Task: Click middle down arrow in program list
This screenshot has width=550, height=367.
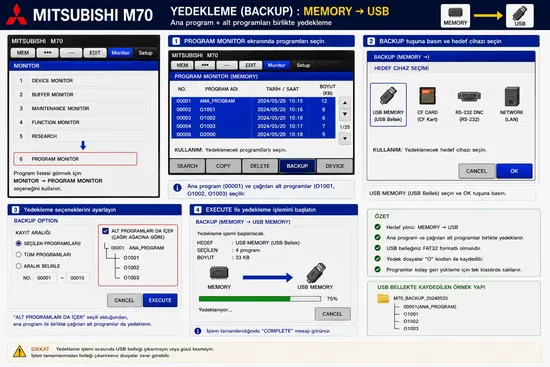Action: point(345,114)
